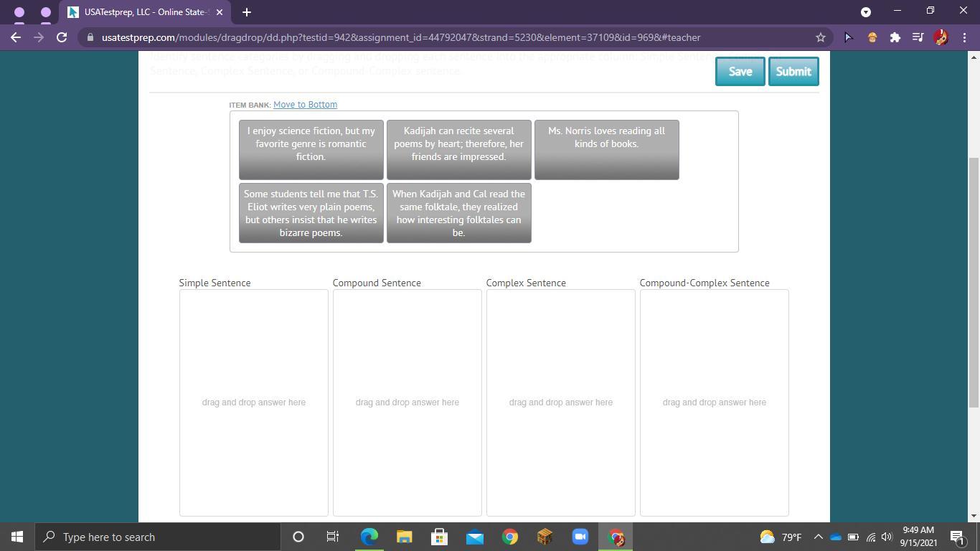980x551 pixels.
Task: Click the browser Back arrow
Action: click(16, 37)
